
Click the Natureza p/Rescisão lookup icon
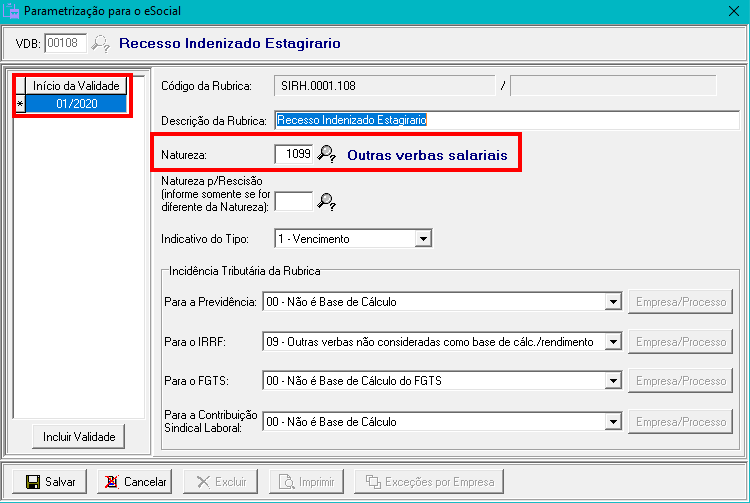327,201
